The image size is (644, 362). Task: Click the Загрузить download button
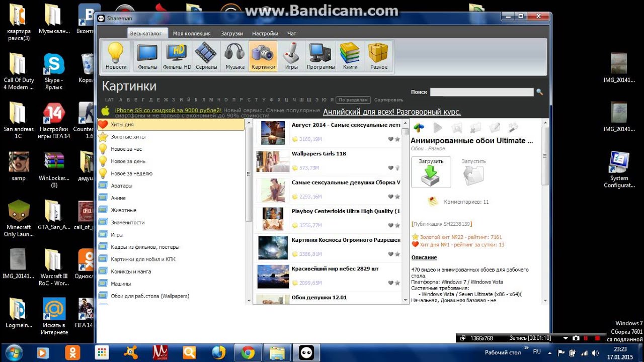(x=431, y=172)
